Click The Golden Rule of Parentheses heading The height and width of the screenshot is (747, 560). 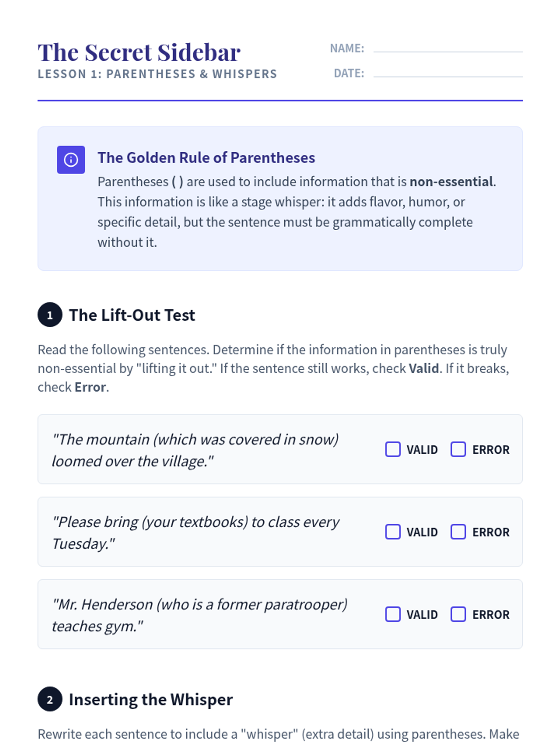tap(206, 158)
